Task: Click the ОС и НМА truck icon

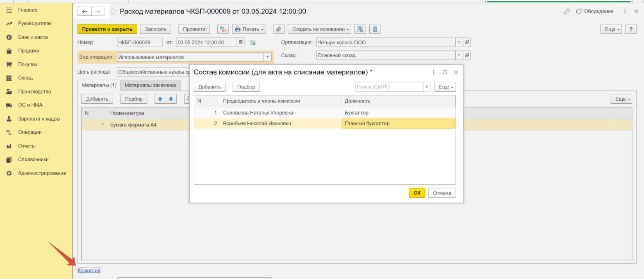Action: (x=9, y=105)
